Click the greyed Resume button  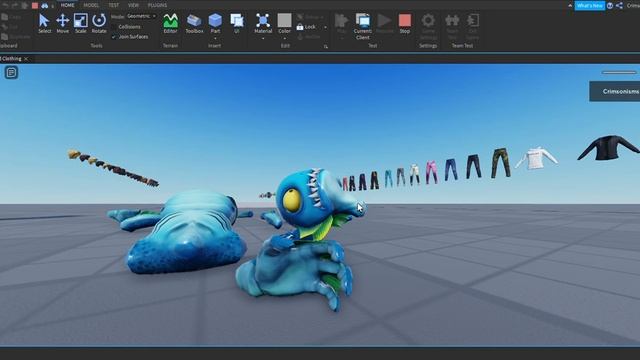click(x=384, y=23)
